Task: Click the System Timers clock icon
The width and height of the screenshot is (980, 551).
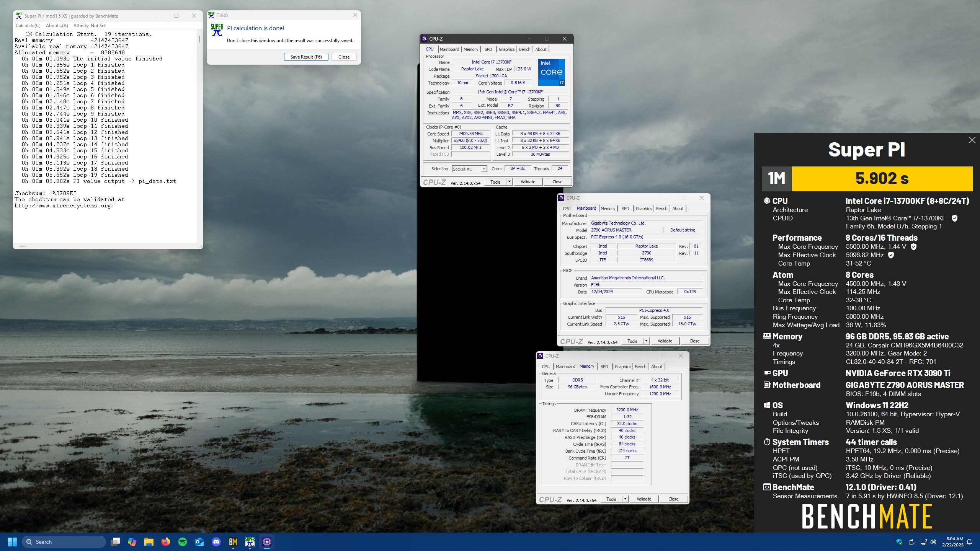Action: pos(767,442)
